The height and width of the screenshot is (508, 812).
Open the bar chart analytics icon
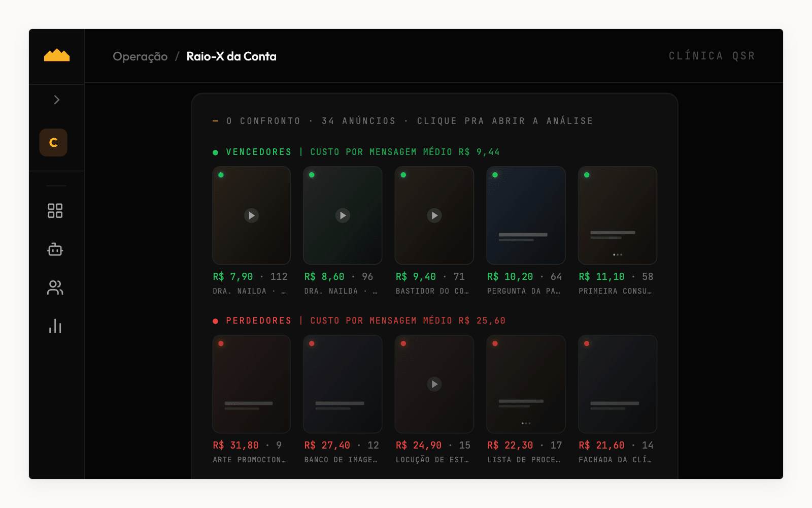coord(55,326)
